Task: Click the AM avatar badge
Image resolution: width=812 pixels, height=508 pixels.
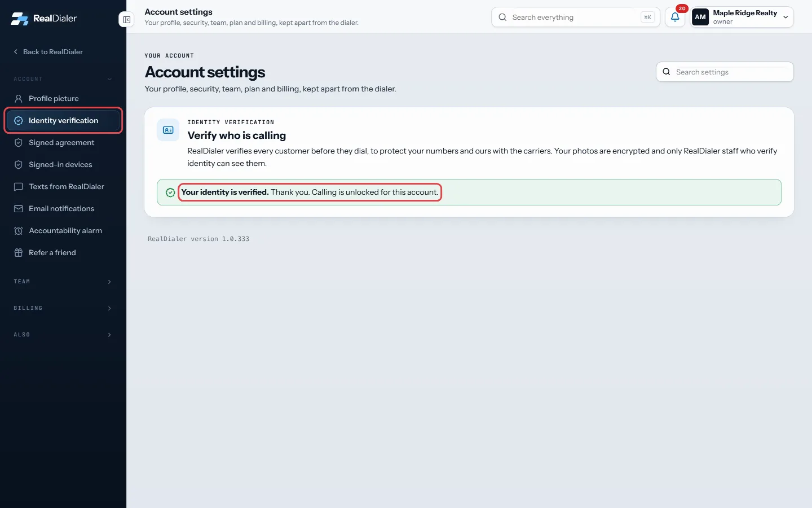Action: pos(700,17)
